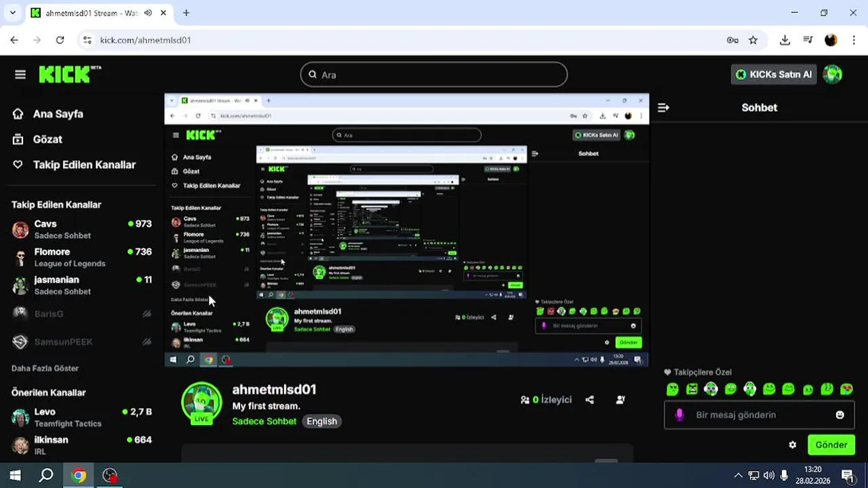
Task: Focus Bir mesaj gönderin chat input
Action: tap(759, 415)
